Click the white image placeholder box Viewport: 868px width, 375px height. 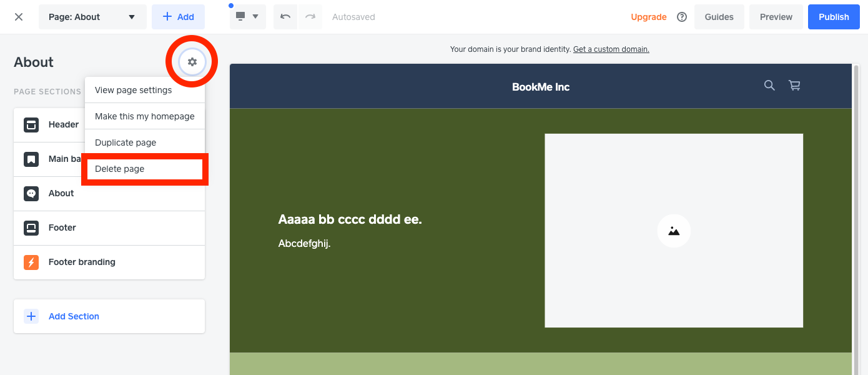[x=674, y=231]
